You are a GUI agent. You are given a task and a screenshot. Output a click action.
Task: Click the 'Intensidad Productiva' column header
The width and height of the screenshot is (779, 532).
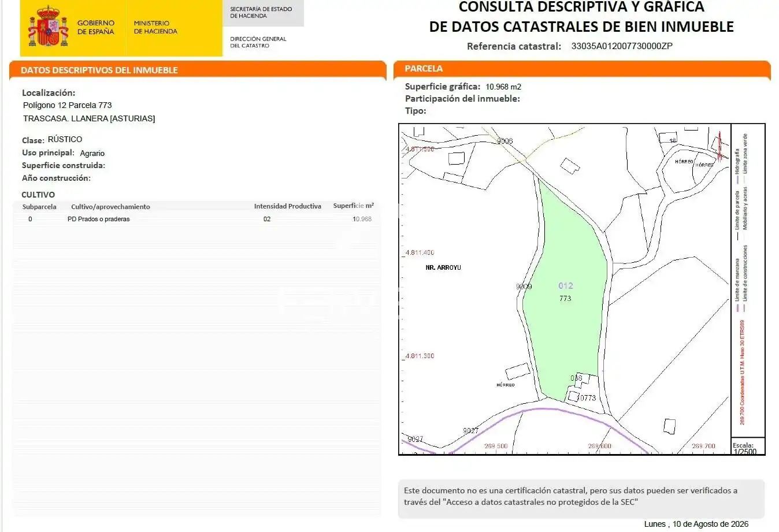288,206
